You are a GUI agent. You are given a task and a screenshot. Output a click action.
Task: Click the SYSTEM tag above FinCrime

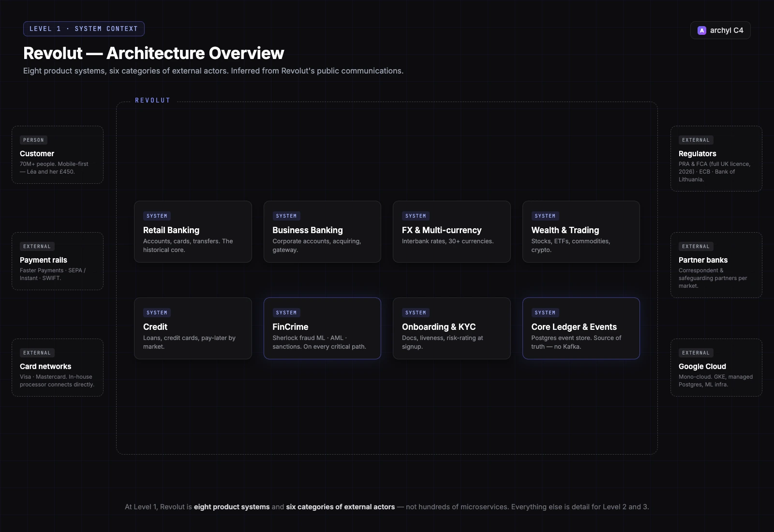pos(286,313)
